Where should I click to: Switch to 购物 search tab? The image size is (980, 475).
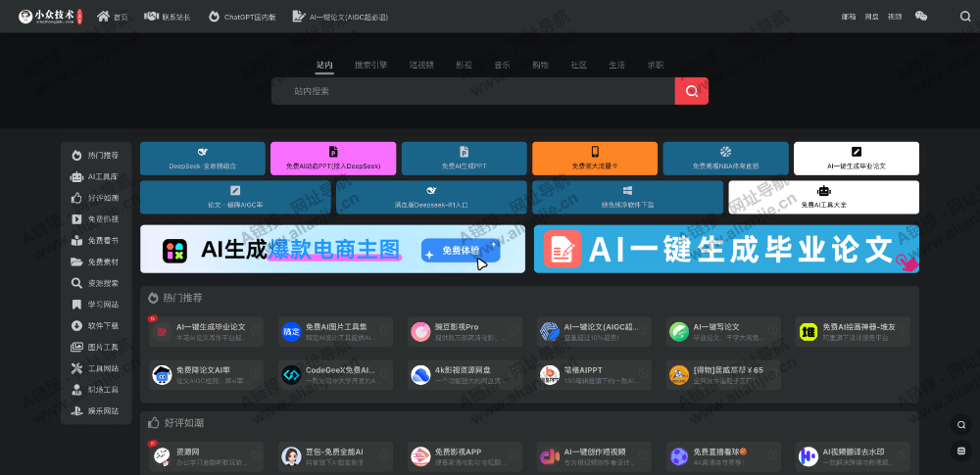(541, 65)
